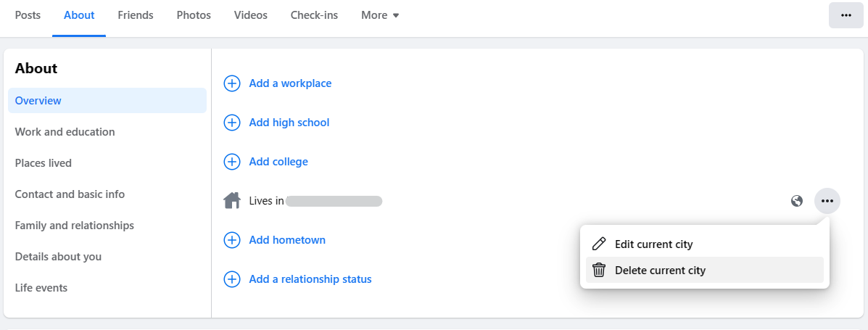
Task: Switch to the Friends tab
Action: pos(136,15)
